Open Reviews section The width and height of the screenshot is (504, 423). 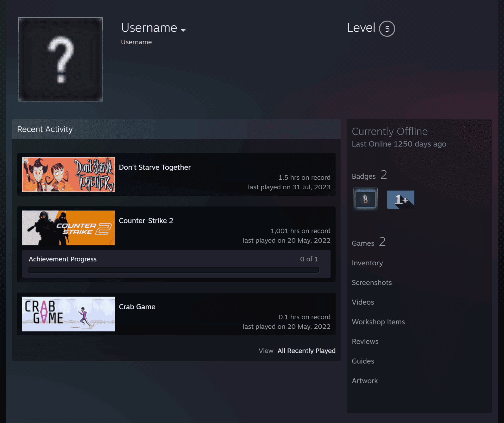[365, 342]
